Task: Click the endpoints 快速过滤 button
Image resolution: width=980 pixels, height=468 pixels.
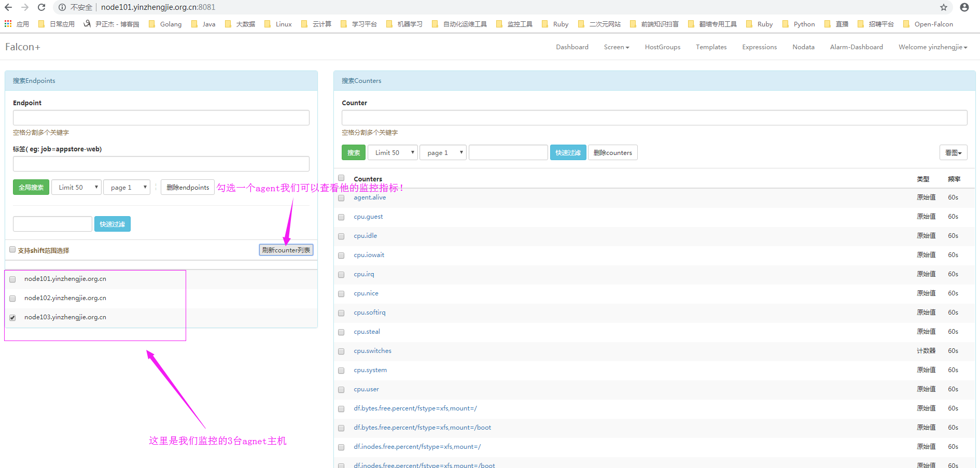Action: 112,224
